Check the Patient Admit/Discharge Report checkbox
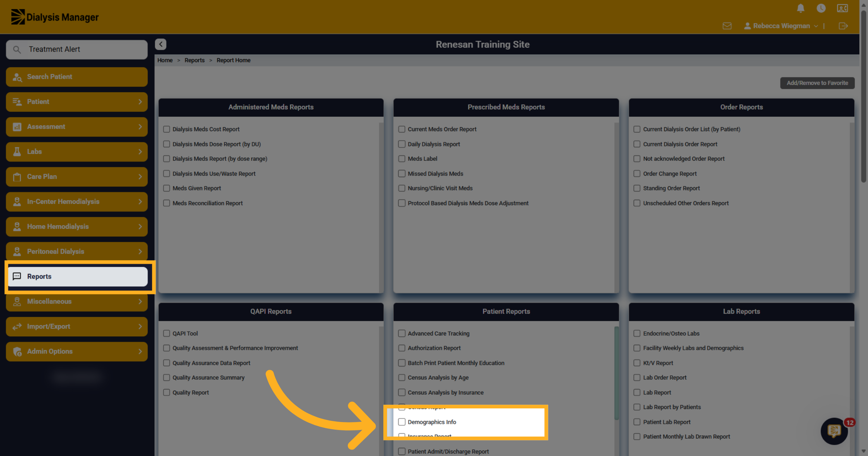 (x=401, y=451)
